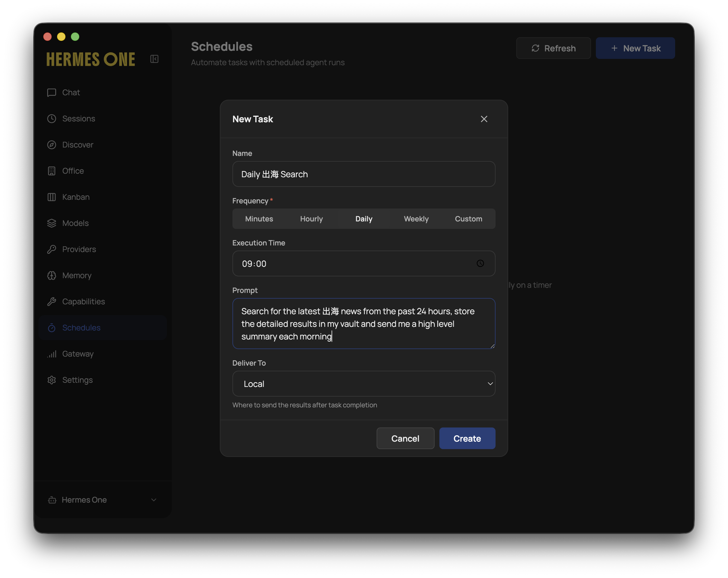
Task: Click the Settings sidebar label
Action: (x=77, y=380)
